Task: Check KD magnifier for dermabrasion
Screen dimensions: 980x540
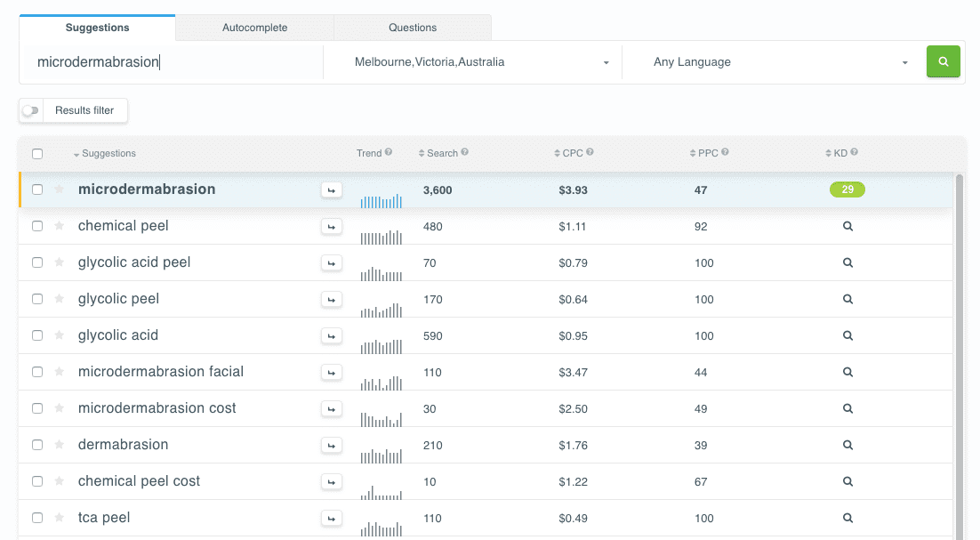Action: 847,445
